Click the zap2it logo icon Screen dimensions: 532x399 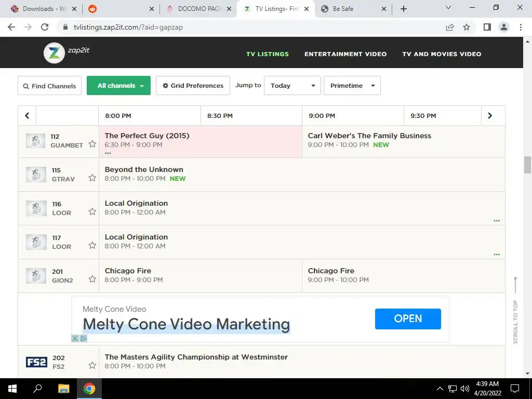pyautogui.click(x=54, y=53)
